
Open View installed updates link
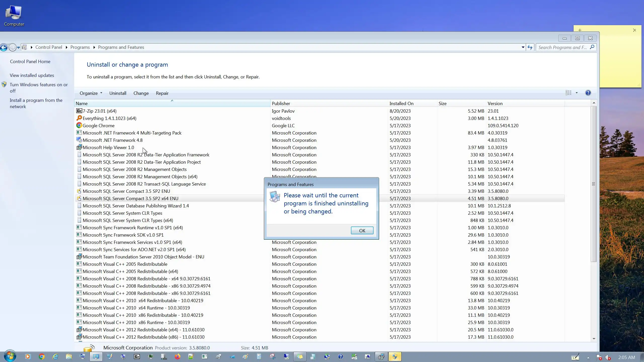[x=32, y=75]
